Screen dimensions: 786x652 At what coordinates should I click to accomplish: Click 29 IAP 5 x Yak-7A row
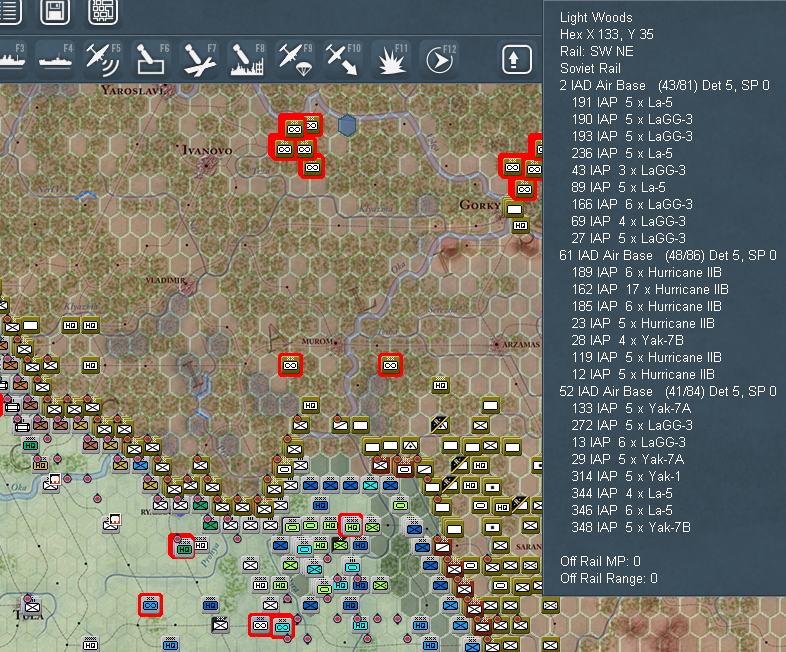click(x=628, y=460)
